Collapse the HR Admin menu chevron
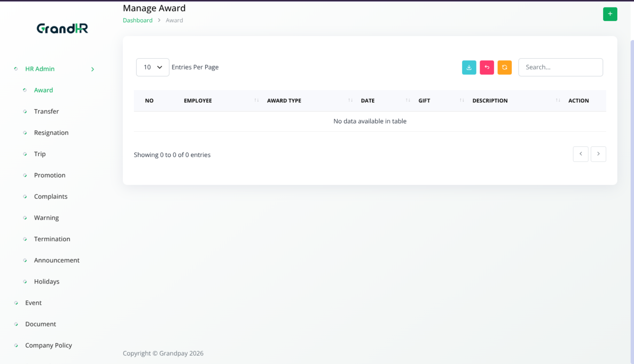Image resolution: width=634 pixels, height=364 pixels. pos(93,69)
